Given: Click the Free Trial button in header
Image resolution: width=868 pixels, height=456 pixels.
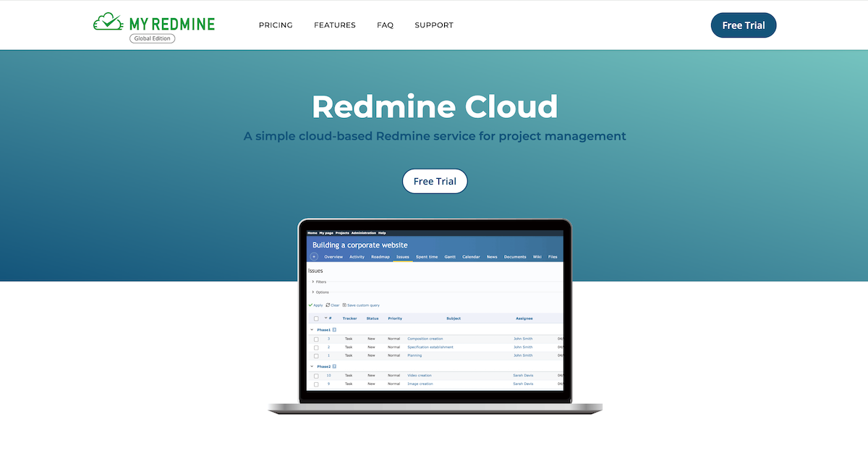Looking at the screenshot, I should click(744, 25).
